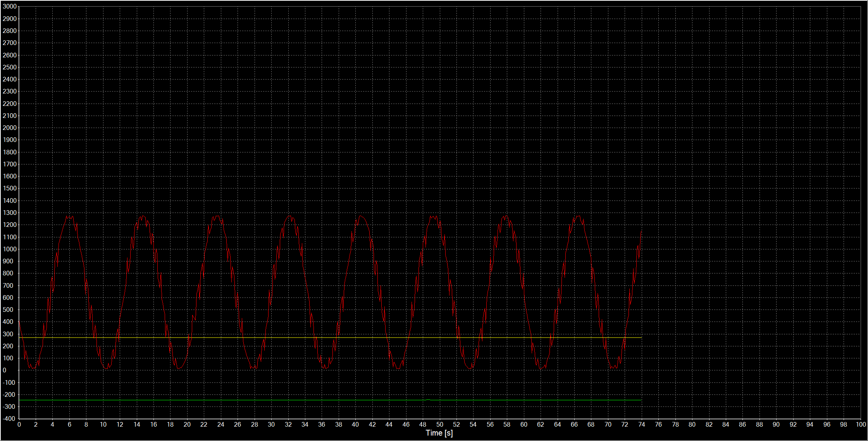Click the red waveform peak near 66 s

(578, 216)
